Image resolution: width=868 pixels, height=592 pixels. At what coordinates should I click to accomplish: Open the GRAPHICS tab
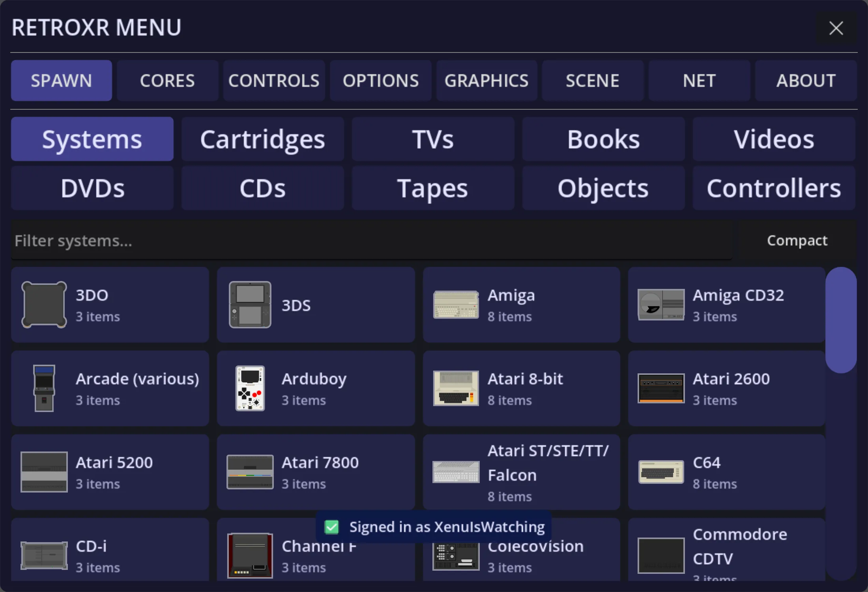coord(486,81)
